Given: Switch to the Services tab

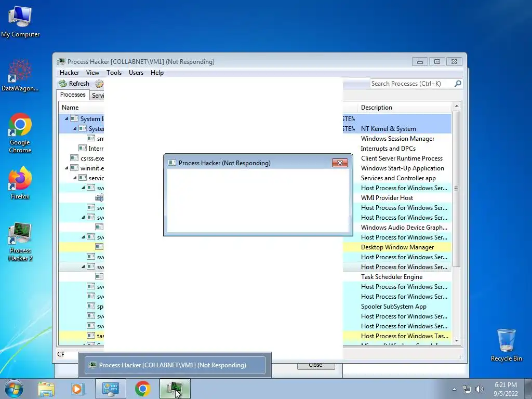Looking at the screenshot, I should pos(97,96).
